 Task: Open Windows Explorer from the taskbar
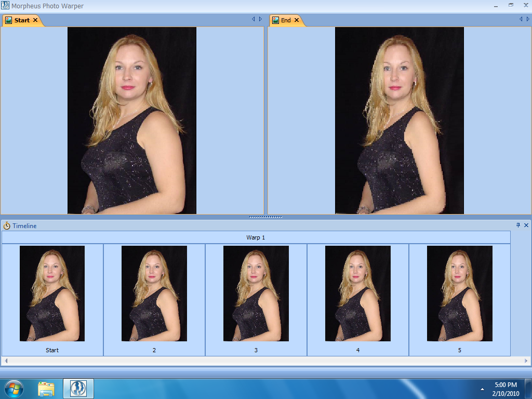click(x=46, y=389)
